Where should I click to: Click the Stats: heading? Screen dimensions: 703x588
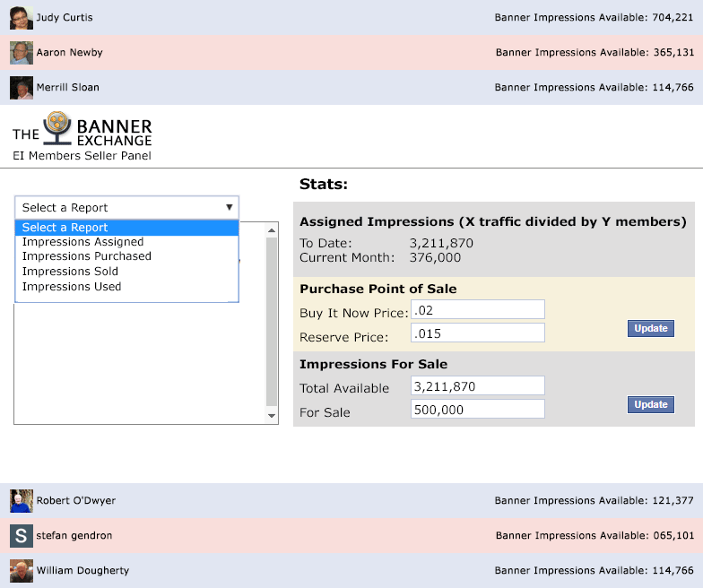tap(324, 185)
